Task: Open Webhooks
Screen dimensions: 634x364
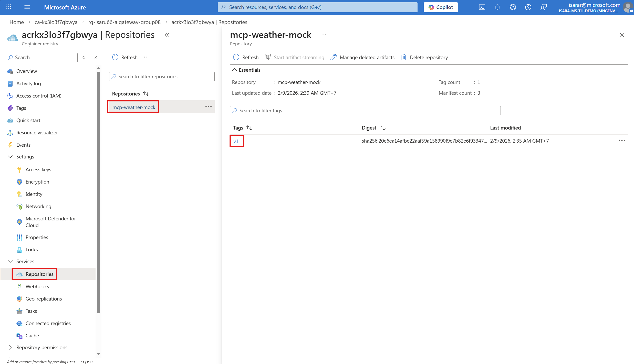Action: (x=37, y=286)
